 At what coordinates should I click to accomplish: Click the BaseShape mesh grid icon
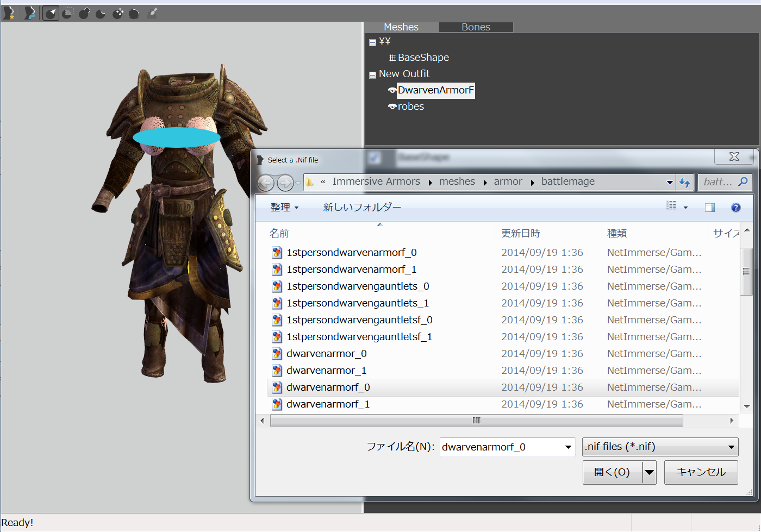[392, 58]
